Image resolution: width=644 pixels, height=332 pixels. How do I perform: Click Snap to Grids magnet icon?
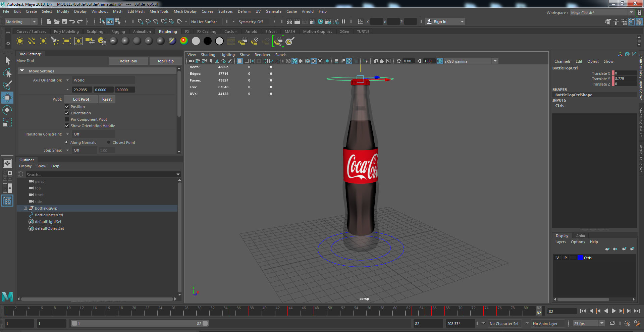tap(141, 21)
